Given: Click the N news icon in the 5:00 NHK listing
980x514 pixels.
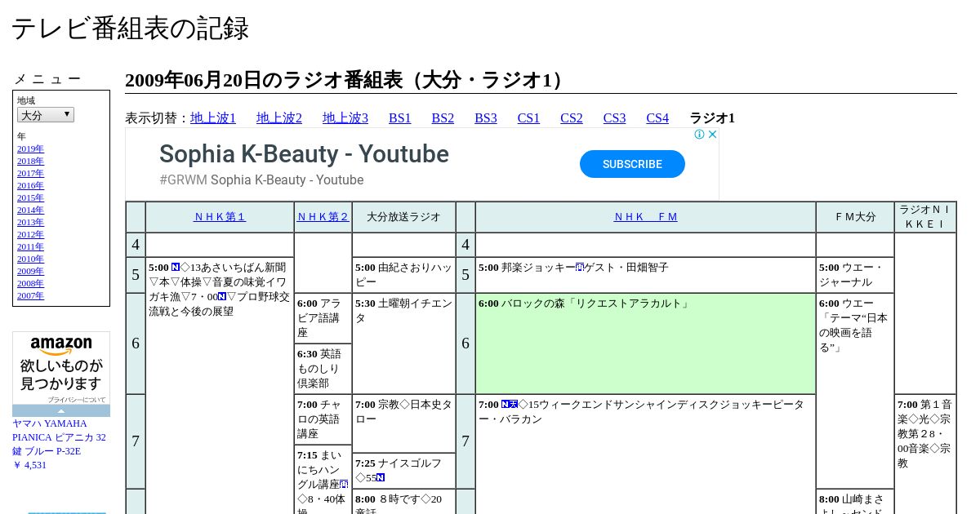Looking at the screenshot, I should pyautogui.click(x=176, y=268).
